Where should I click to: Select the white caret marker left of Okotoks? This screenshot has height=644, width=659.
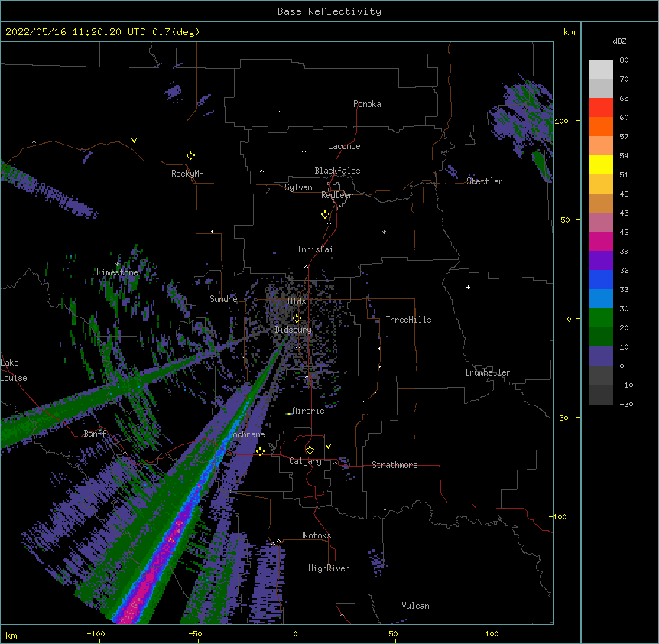click(278, 541)
